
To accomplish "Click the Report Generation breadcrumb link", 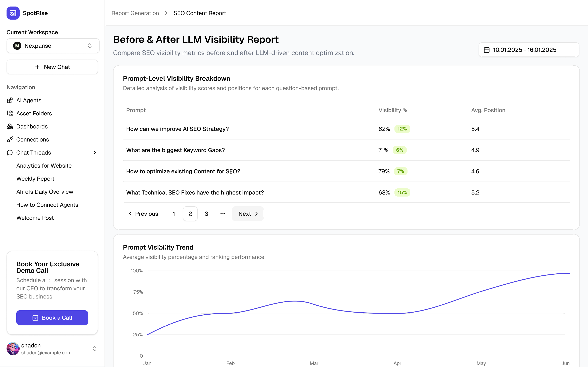I will coord(135,13).
